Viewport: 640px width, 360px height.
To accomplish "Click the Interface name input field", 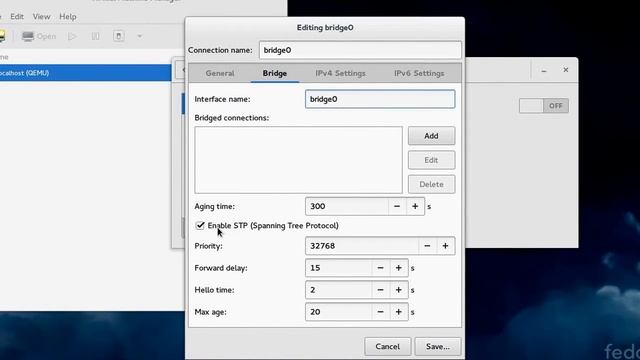I will tap(380, 99).
